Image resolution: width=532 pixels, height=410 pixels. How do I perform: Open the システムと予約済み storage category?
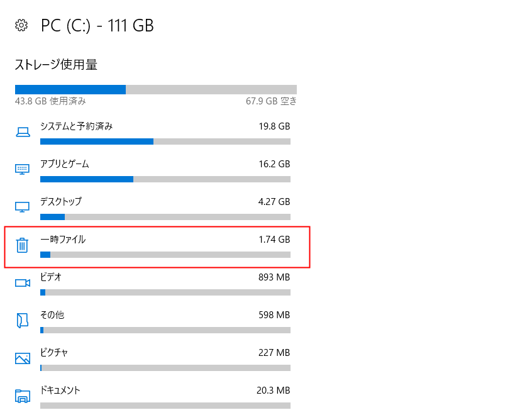pyautogui.click(x=76, y=126)
